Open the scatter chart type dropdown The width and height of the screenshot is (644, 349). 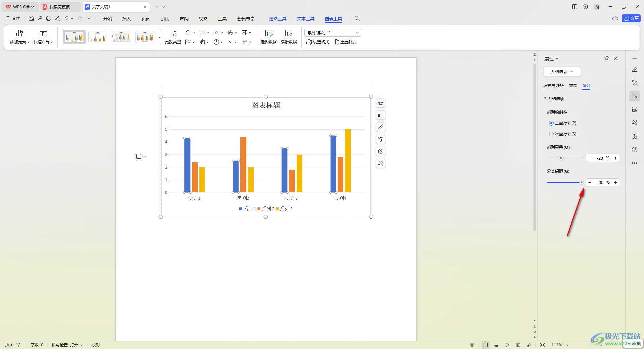pos(232,42)
